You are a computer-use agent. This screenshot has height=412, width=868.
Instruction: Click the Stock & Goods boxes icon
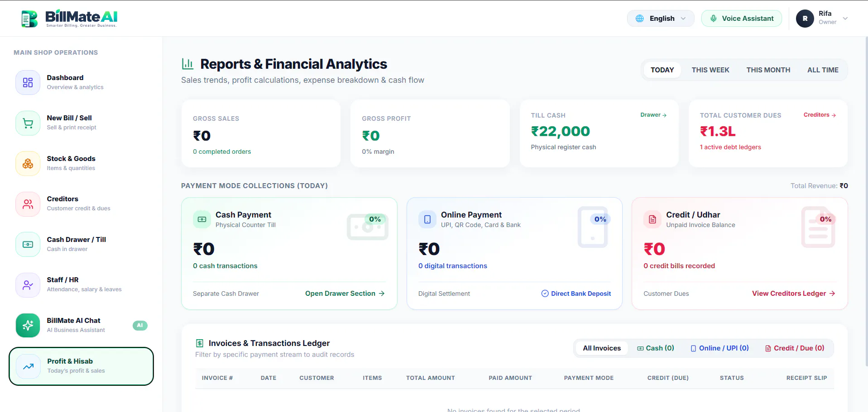(28, 163)
